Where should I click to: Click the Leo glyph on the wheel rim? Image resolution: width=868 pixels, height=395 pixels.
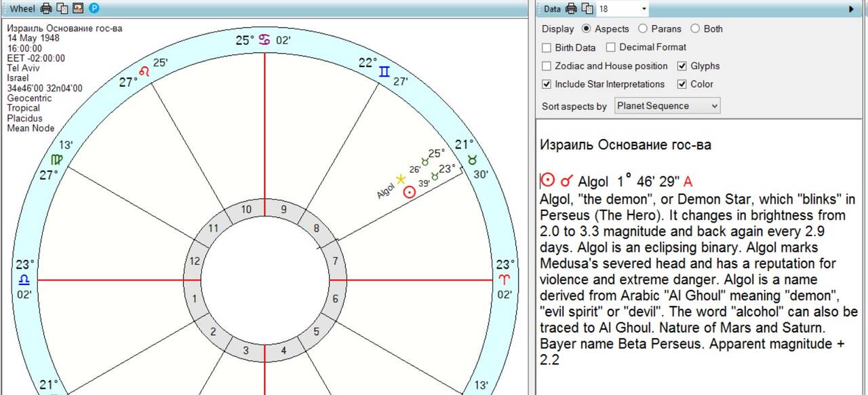point(144,70)
